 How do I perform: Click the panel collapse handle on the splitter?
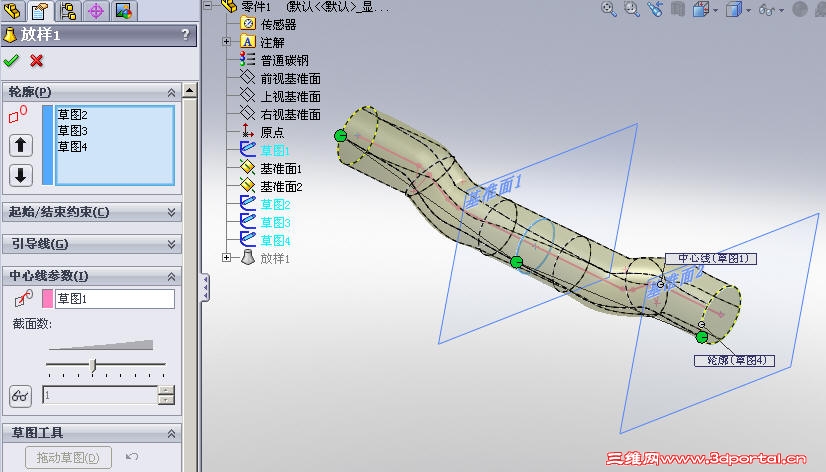coord(205,288)
